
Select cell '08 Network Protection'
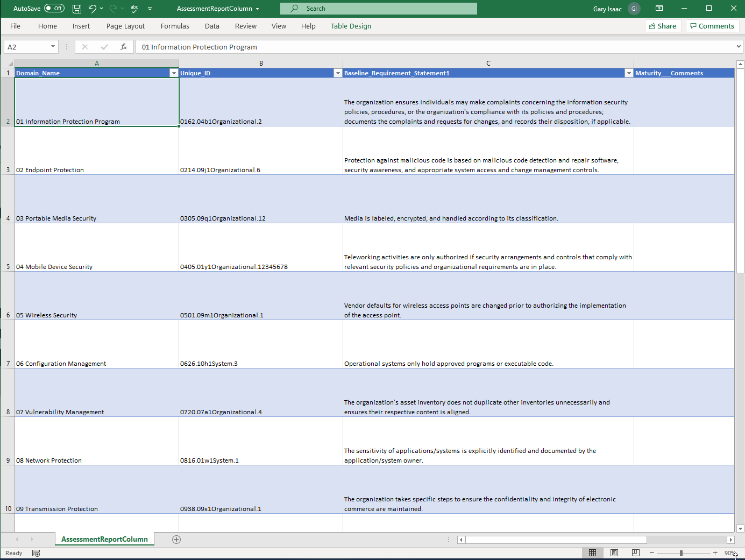tap(97, 441)
